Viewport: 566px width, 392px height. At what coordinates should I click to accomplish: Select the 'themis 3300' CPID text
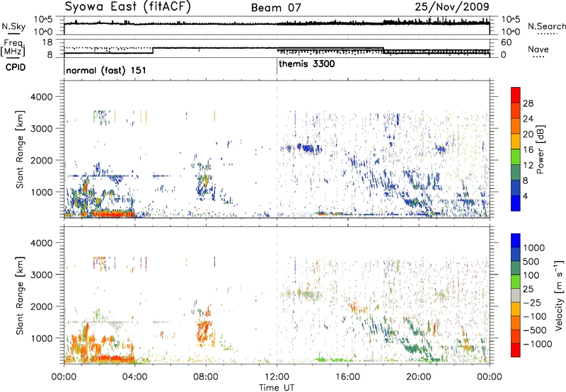click(307, 64)
